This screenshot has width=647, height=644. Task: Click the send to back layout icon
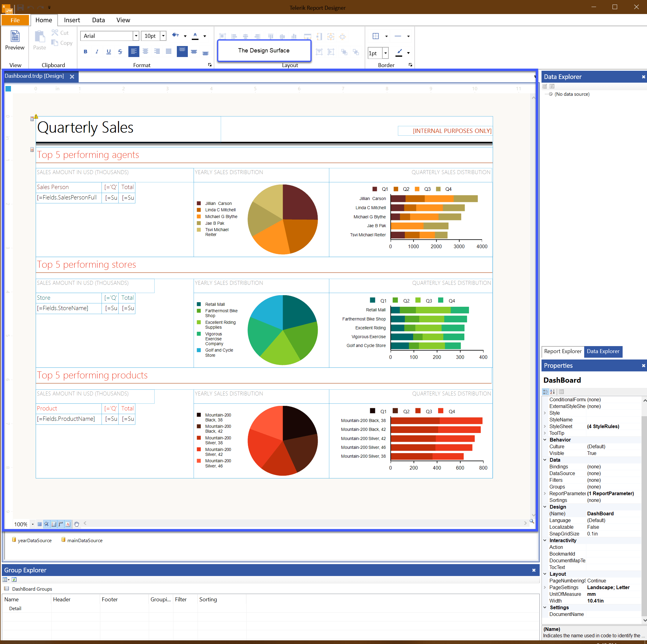[356, 52]
